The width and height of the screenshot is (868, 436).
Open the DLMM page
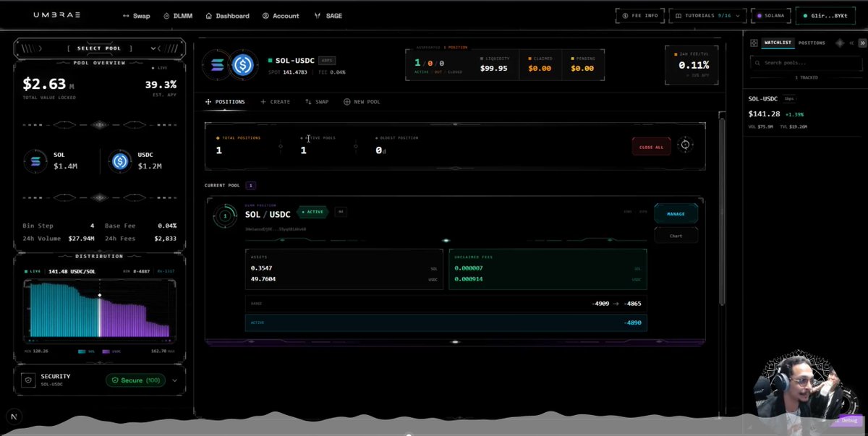[178, 16]
